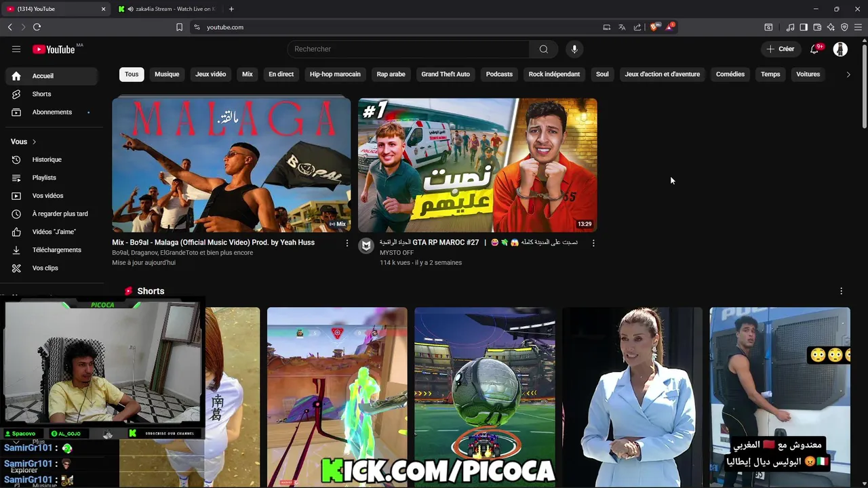
Task: Open Brave Shields lion icon
Action: 654,27
